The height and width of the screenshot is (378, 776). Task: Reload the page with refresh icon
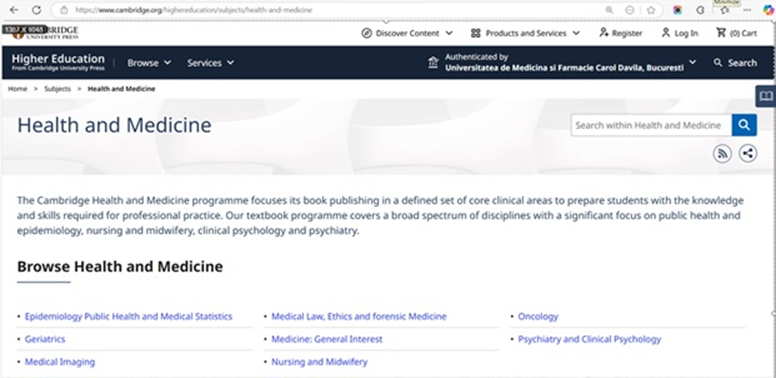coord(36,10)
